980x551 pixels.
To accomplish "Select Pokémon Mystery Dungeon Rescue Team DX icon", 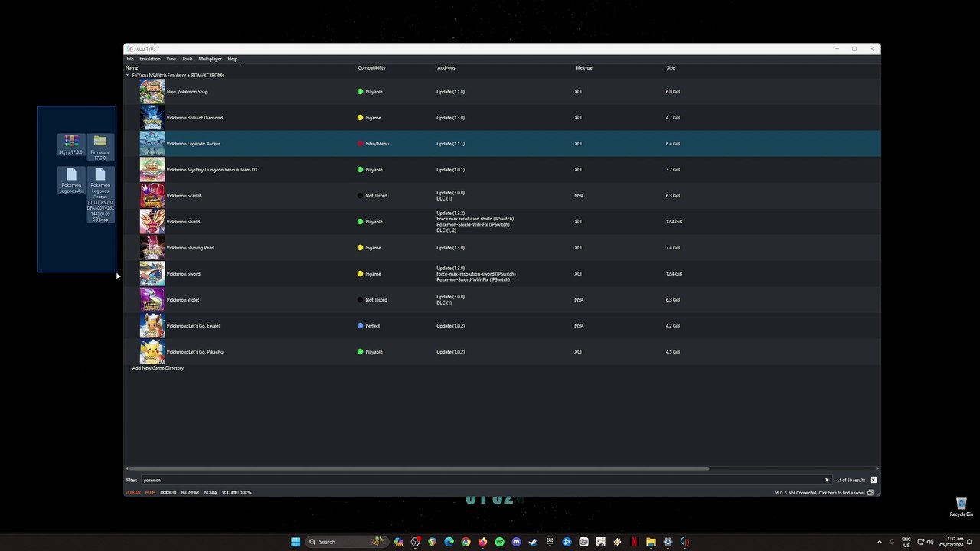I will click(152, 170).
